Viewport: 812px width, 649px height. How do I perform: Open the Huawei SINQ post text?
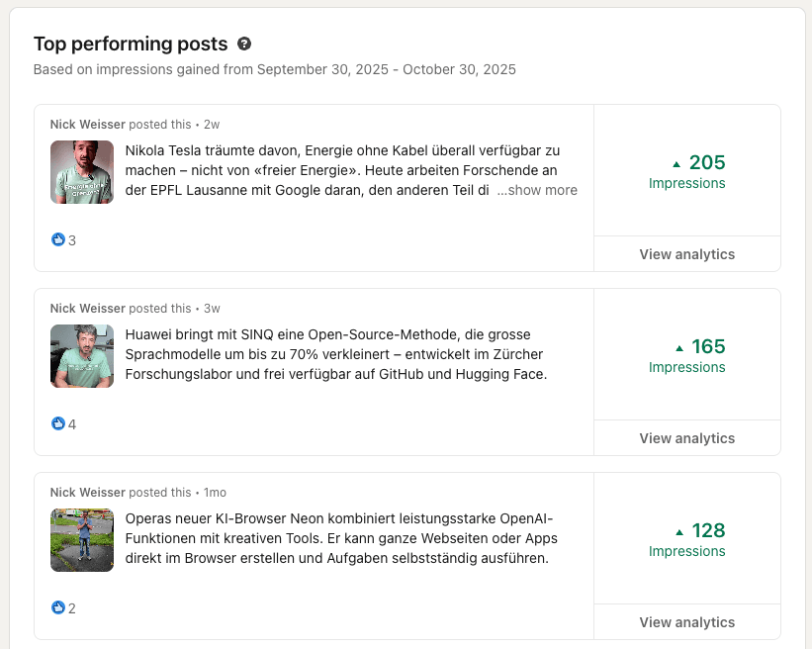pos(336,354)
